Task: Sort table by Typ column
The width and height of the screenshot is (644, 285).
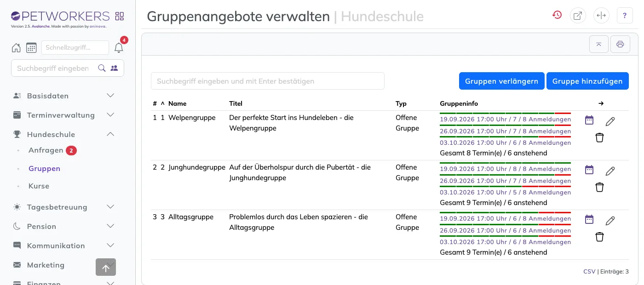Action: (401, 103)
